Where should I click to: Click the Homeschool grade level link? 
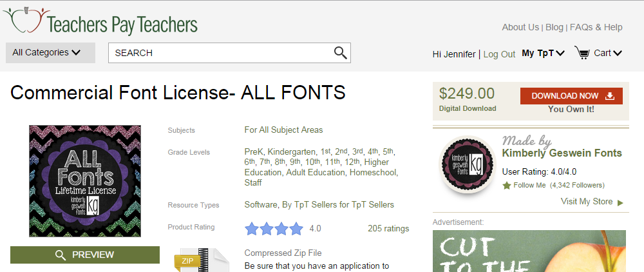pyautogui.click(x=372, y=172)
